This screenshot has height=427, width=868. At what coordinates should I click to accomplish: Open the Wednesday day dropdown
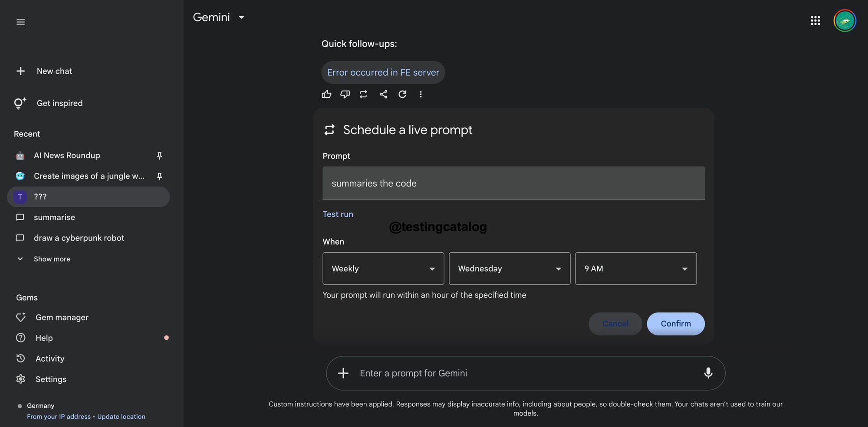[510, 269]
